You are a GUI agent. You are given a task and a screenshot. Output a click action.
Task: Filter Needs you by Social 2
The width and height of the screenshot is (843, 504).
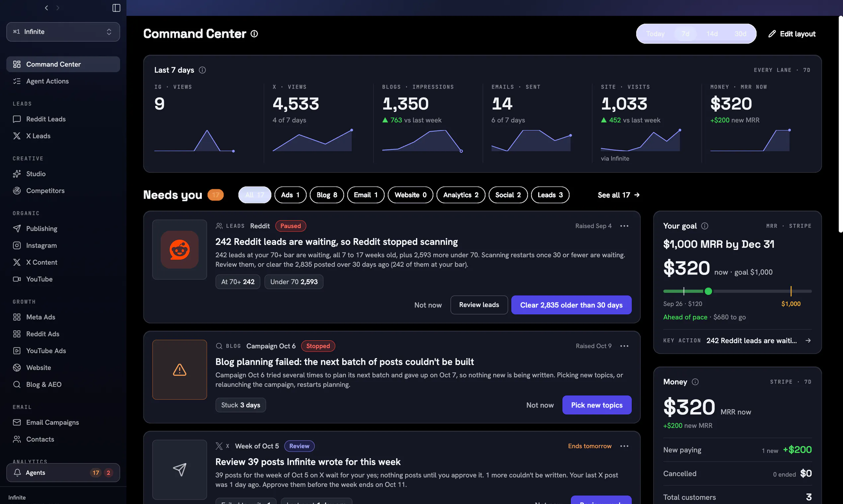click(508, 195)
